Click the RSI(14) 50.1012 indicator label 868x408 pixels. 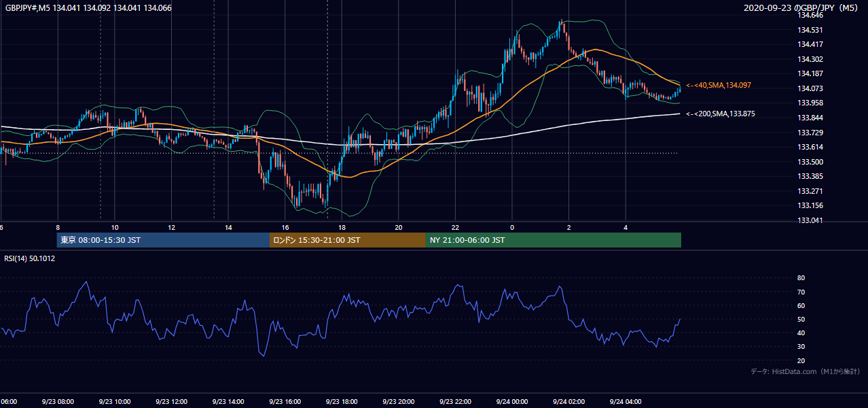point(31,258)
